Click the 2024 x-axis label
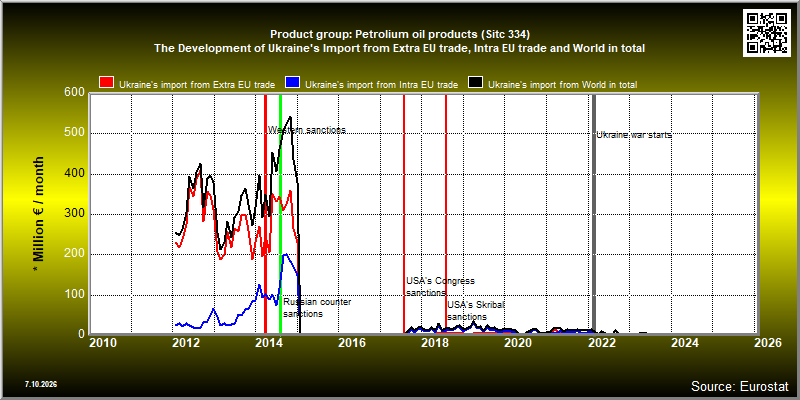Image resolution: width=800 pixels, height=400 pixels. pyautogui.click(x=684, y=343)
